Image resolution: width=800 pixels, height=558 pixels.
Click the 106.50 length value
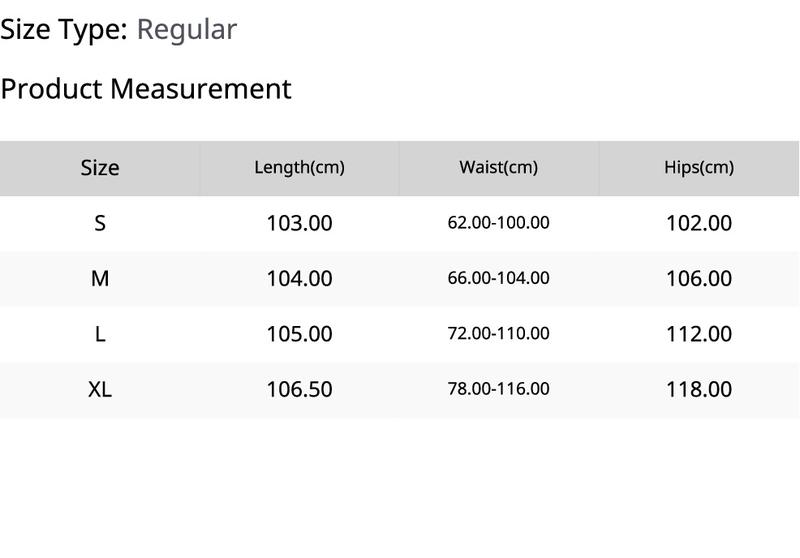(299, 389)
